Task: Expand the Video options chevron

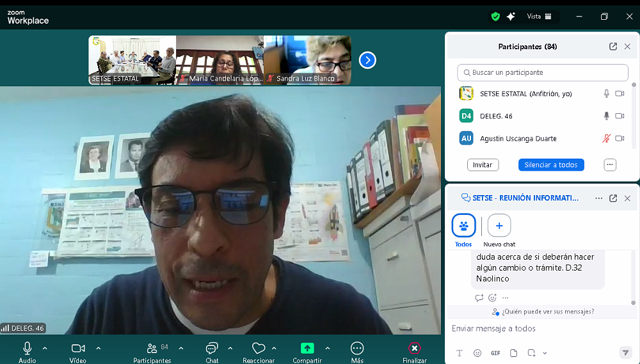Action: pyautogui.click(x=98, y=348)
